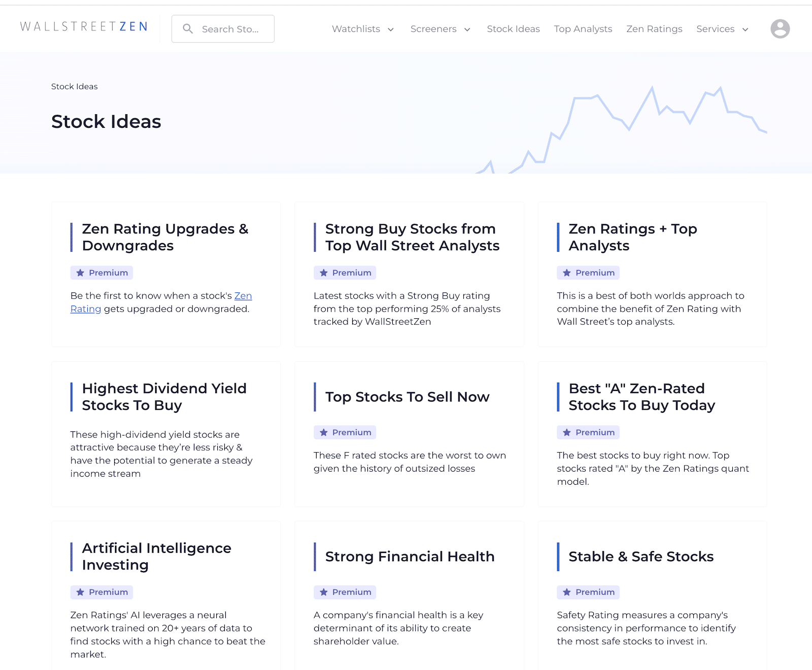Viewport: 812px width, 670px height.
Task: Expand the Screeners dropdown menu
Action: point(440,29)
